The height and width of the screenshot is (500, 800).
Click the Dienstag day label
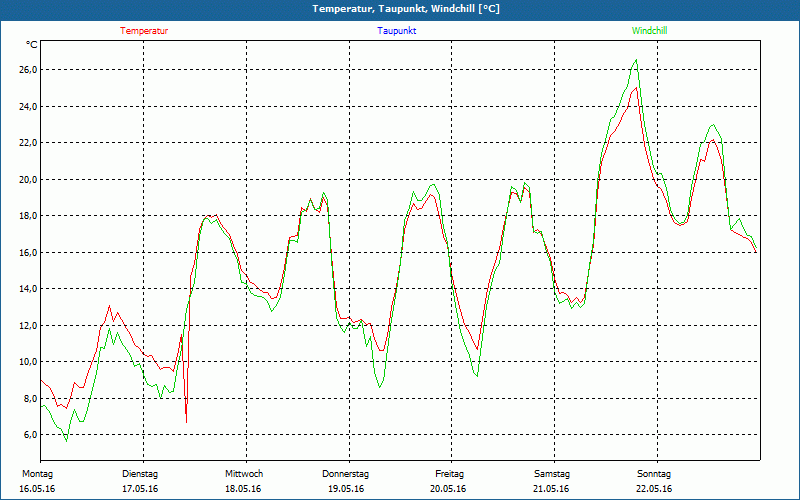(x=140, y=474)
